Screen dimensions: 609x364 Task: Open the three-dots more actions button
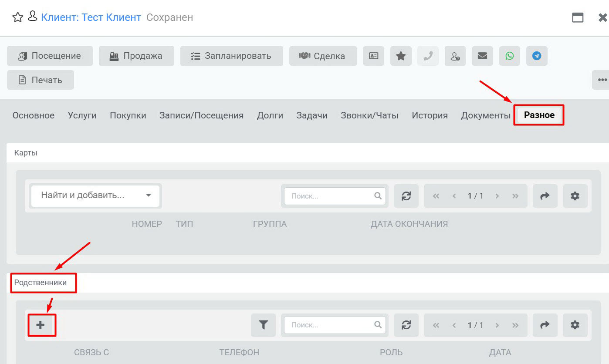[x=602, y=80]
